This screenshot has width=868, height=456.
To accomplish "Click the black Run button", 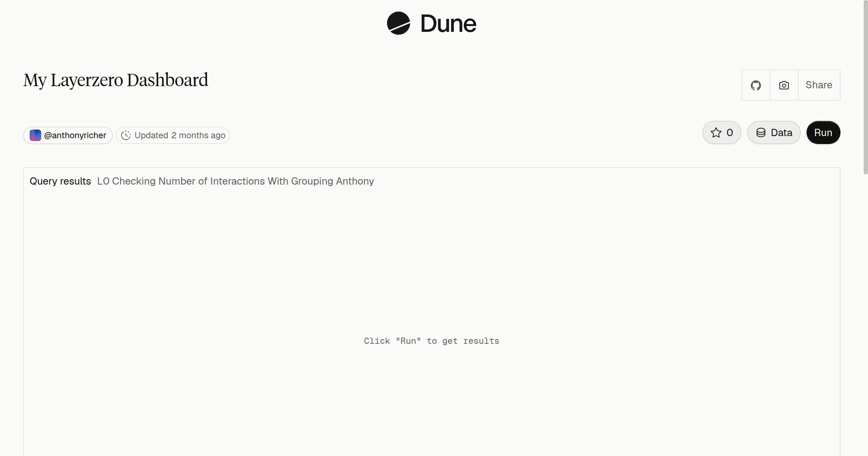I will [x=823, y=132].
